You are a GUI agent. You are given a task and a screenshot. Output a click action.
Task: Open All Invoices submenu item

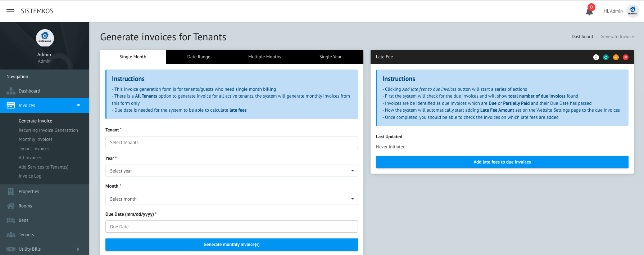point(30,158)
